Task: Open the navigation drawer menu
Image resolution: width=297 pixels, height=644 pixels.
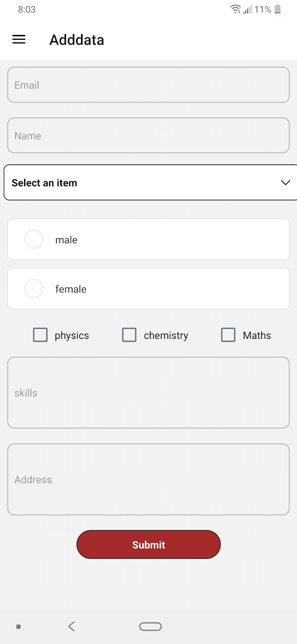Action: coord(19,39)
